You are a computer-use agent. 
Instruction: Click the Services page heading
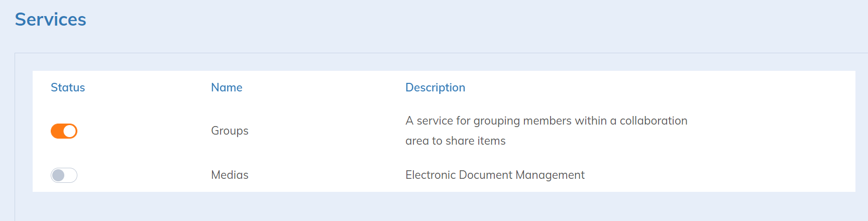click(x=50, y=20)
